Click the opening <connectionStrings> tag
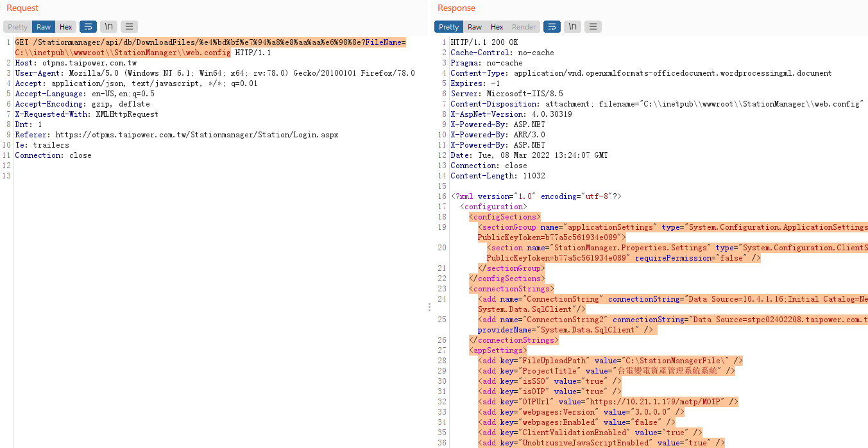 pos(511,289)
